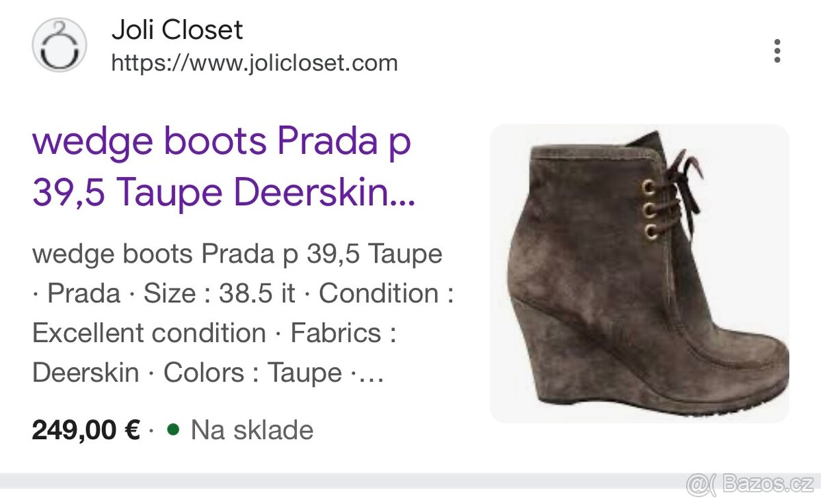The image size is (821, 504).
Task: Select the Joli Closet site name
Action: click(177, 30)
